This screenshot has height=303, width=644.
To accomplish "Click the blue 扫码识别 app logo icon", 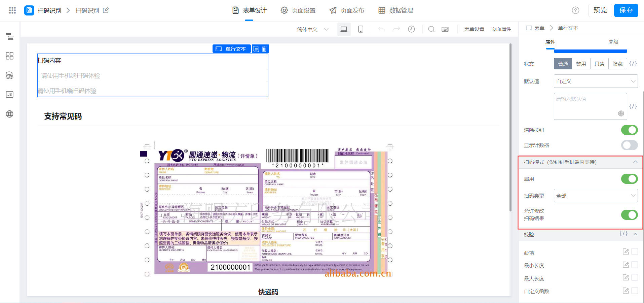I will tap(29, 10).
